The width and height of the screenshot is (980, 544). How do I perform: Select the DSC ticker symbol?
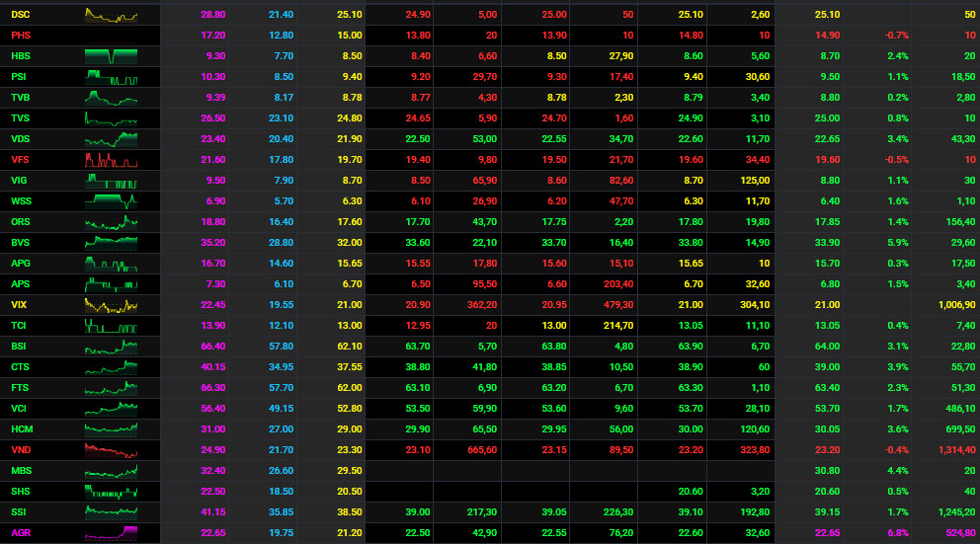coord(20,15)
